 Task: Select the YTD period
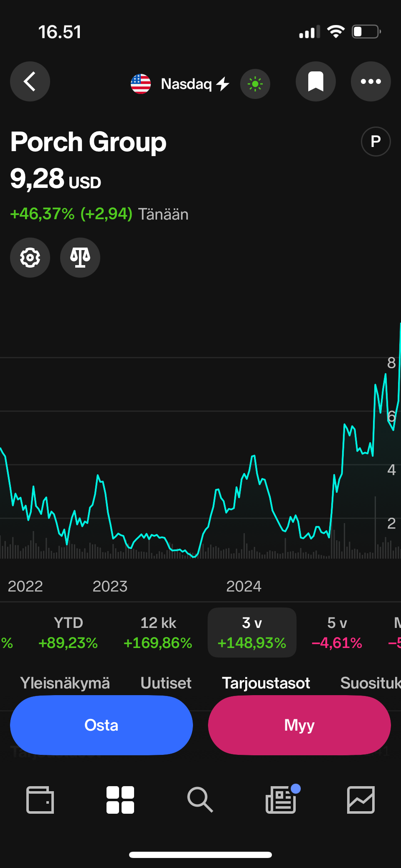[x=68, y=633]
